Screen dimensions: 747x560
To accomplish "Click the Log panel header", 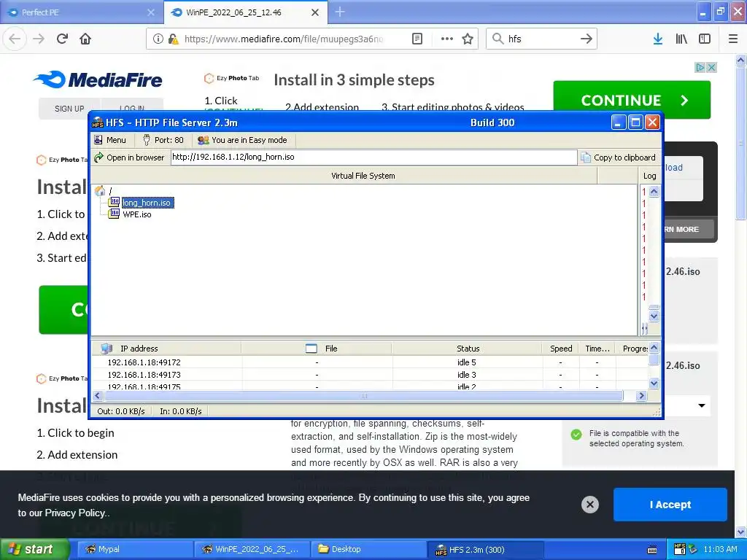I will [x=649, y=176].
